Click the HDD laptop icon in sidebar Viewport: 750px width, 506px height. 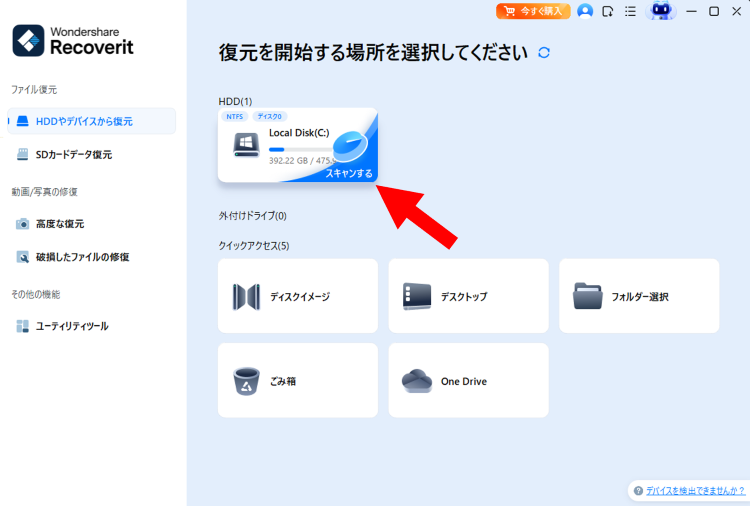(x=22, y=121)
